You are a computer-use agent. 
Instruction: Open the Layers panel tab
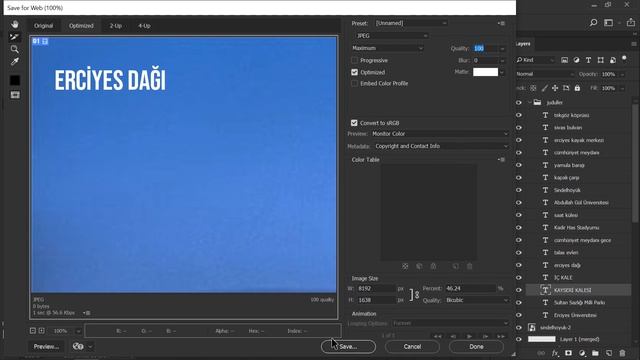pyautogui.click(x=523, y=44)
